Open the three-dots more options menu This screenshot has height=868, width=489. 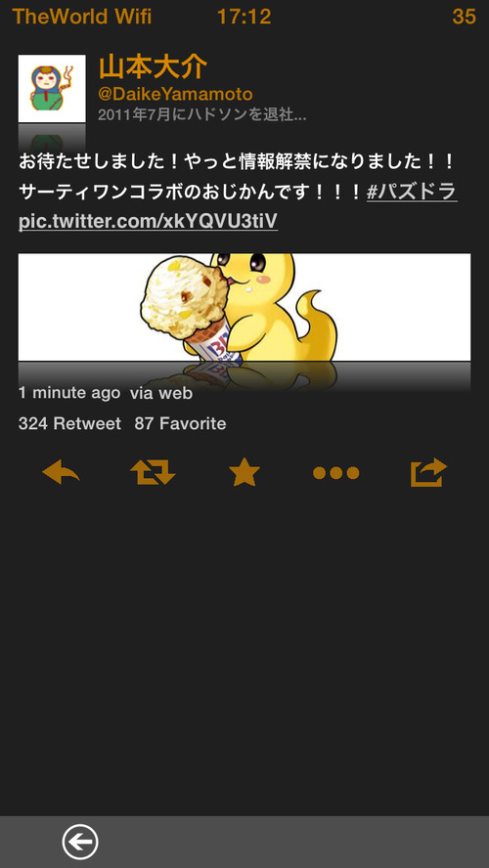click(x=336, y=473)
